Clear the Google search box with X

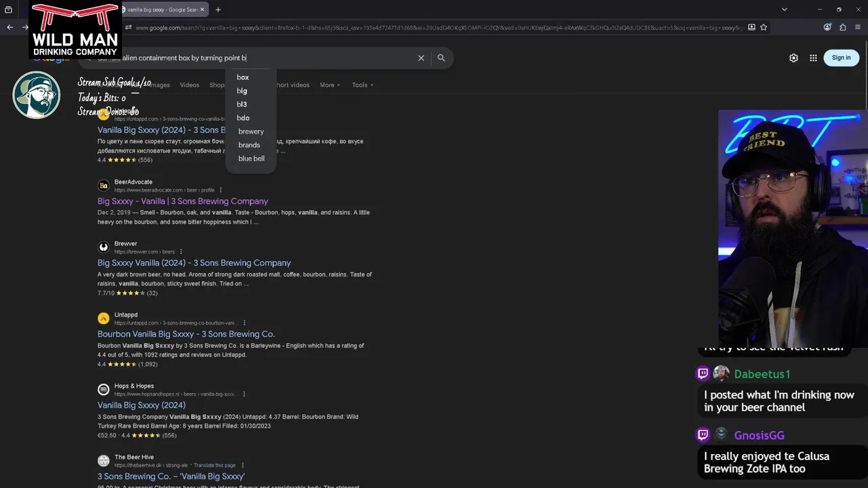pos(421,58)
